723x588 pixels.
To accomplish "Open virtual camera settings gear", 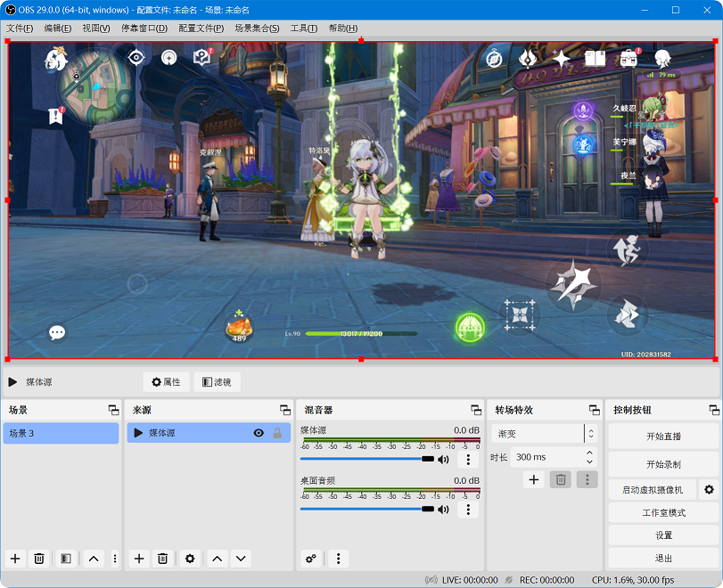I will (709, 489).
